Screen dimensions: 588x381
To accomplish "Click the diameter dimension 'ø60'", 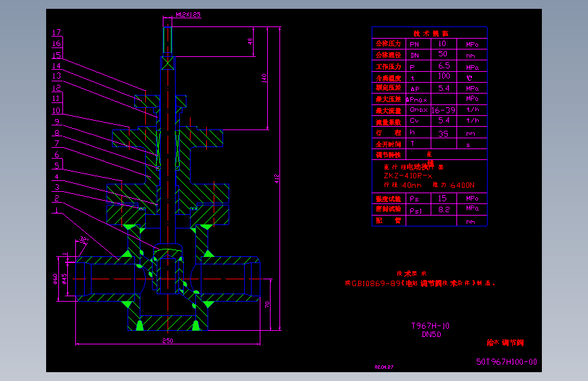I will pyautogui.click(x=56, y=279).
